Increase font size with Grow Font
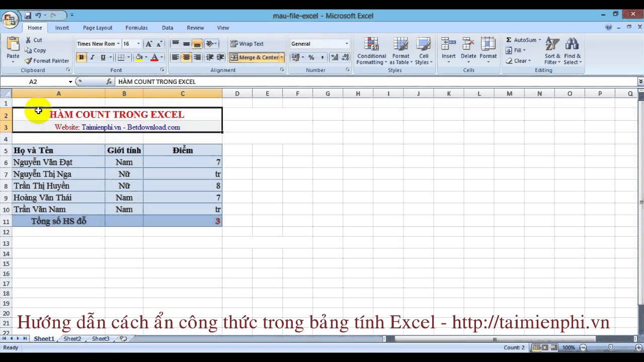The height and width of the screenshot is (362, 644). tap(149, 44)
